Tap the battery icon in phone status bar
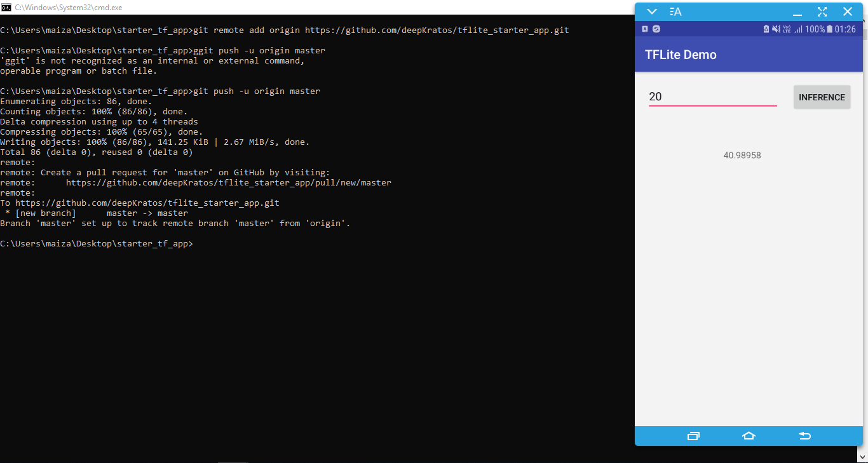Viewport: 868px width, 463px height. pos(829,29)
